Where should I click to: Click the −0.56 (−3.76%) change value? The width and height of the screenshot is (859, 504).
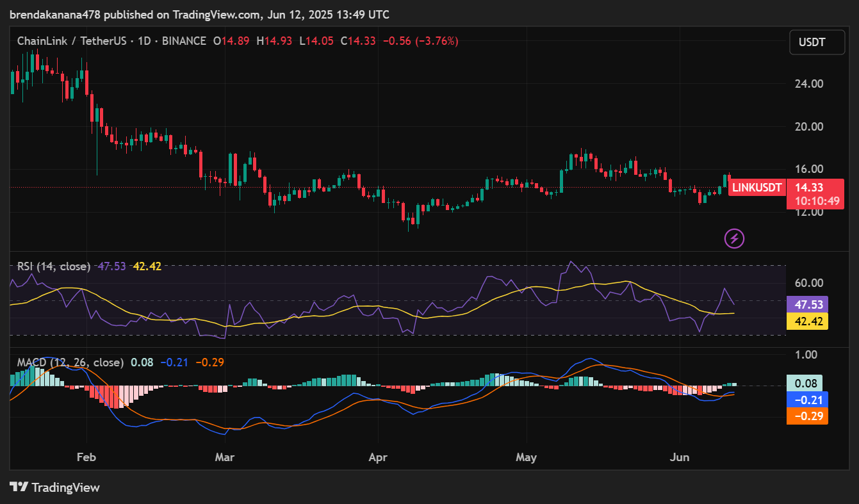tap(421, 41)
